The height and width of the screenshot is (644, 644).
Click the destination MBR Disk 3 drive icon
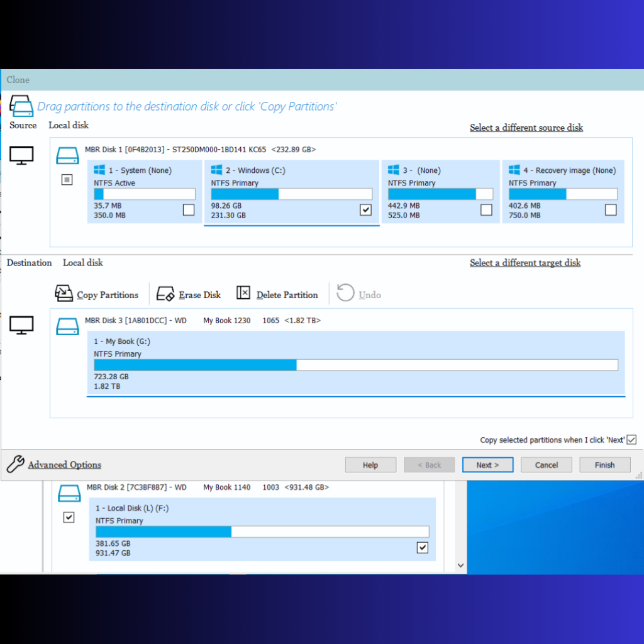67,326
